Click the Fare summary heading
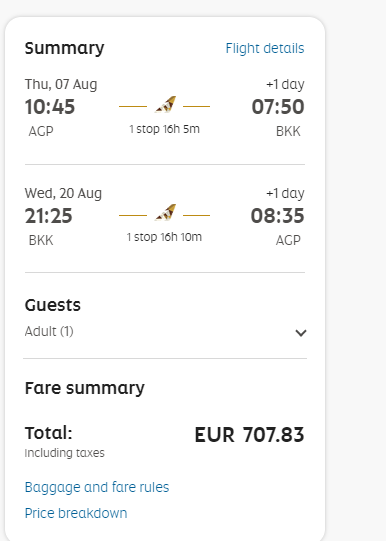The height and width of the screenshot is (541, 386). [85, 388]
